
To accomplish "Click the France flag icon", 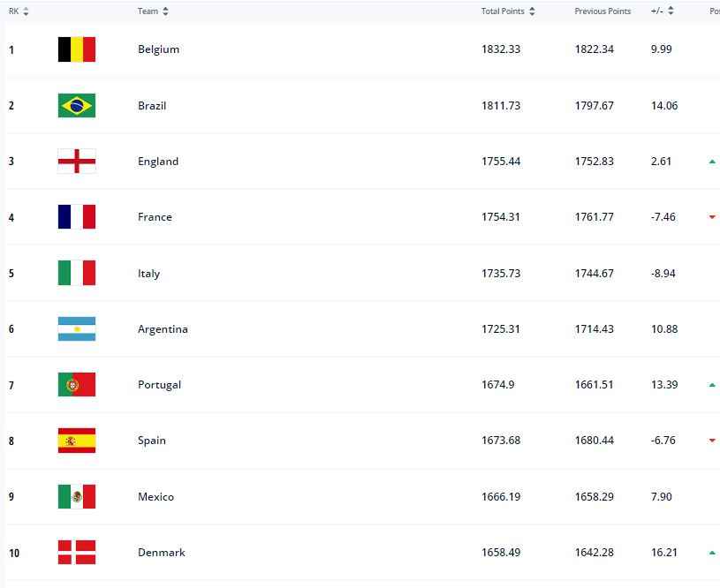I will coord(77,216).
